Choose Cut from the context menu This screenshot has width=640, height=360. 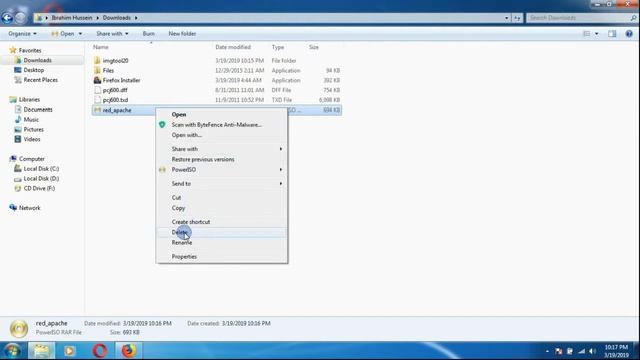222,198
